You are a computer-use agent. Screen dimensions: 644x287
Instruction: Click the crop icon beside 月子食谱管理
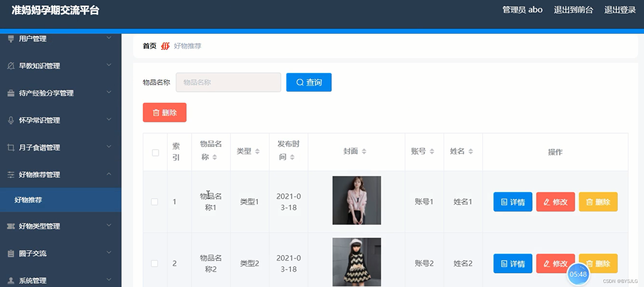11,148
